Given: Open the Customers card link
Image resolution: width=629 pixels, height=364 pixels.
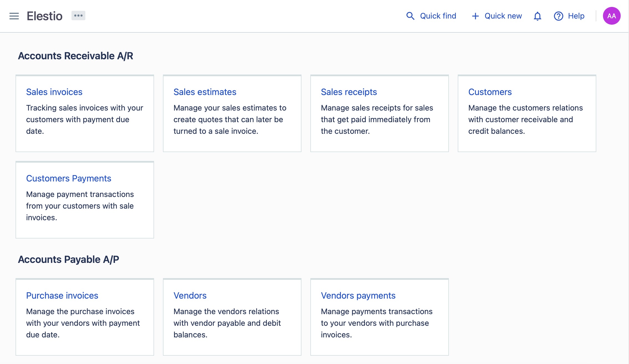Looking at the screenshot, I should tap(490, 92).
